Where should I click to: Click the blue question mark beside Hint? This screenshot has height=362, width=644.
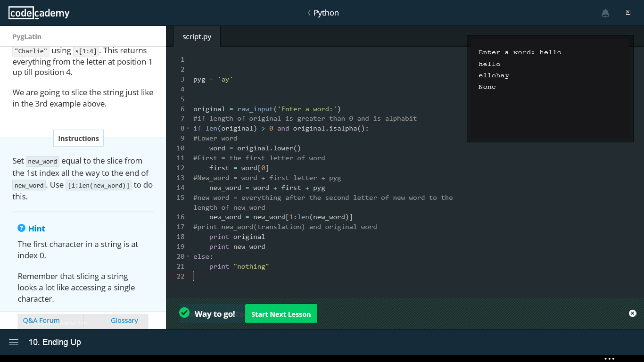tap(21, 228)
